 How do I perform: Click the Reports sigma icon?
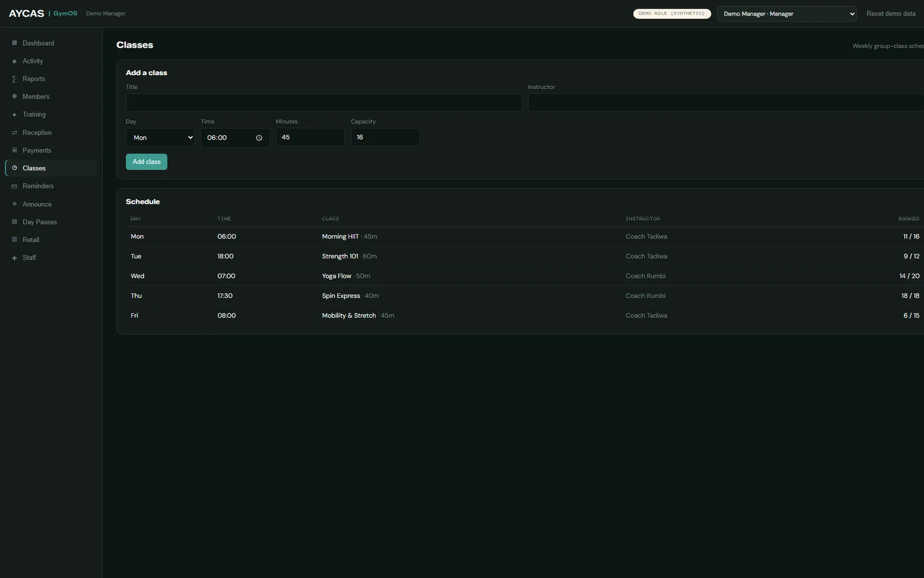tap(14, 79)
